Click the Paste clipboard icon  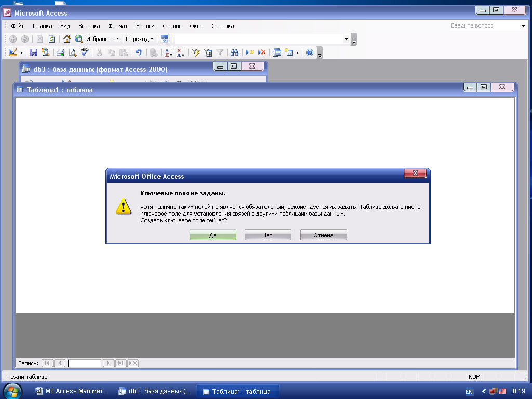(124, 52)
